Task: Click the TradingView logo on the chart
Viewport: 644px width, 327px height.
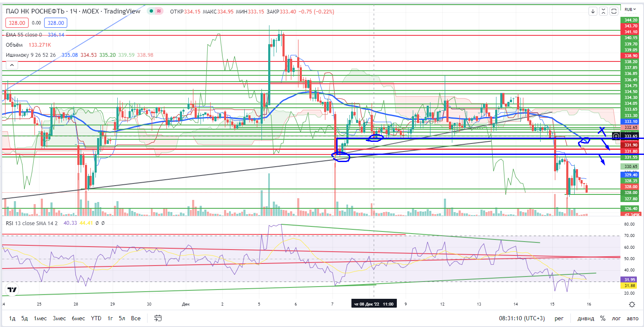Action: coord(12,290)
